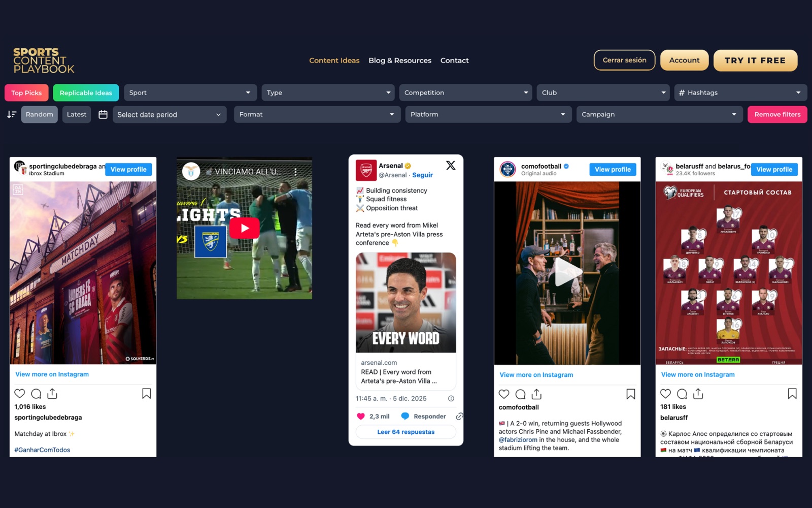The width and height of the screenshot is (812, 508).
Task: Click the sort order icon beside Random
Action: 12,114
